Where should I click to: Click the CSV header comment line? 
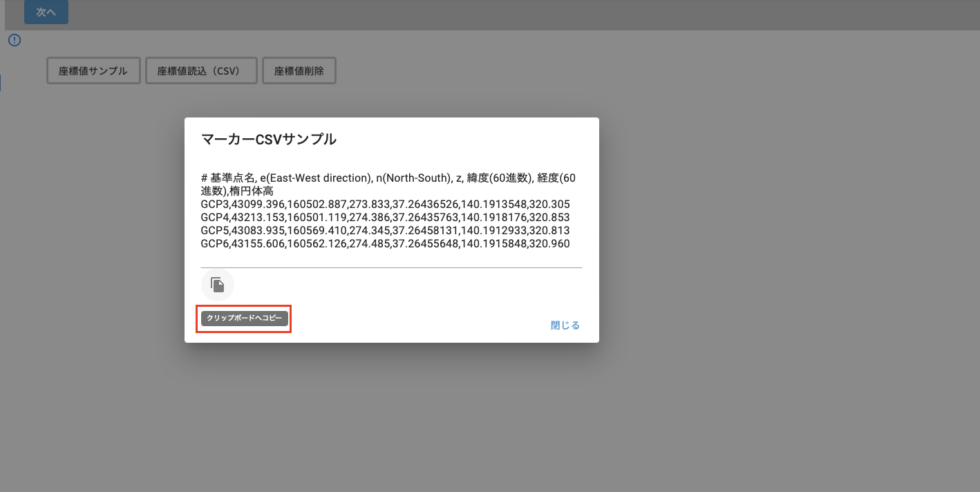pos(388,184)
